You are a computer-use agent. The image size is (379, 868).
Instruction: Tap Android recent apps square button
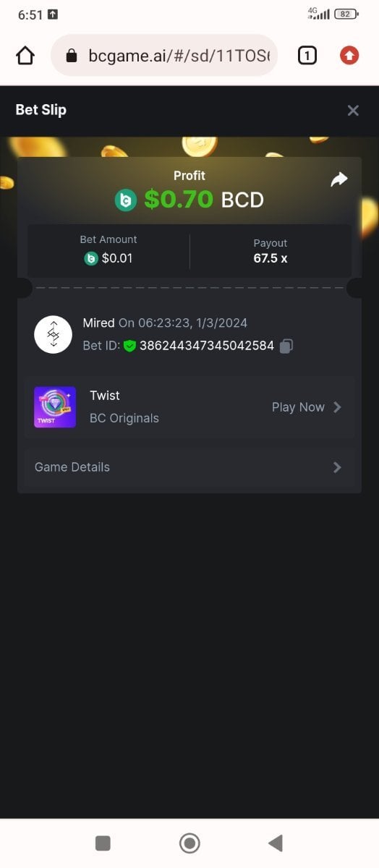[x=103, y=843]
